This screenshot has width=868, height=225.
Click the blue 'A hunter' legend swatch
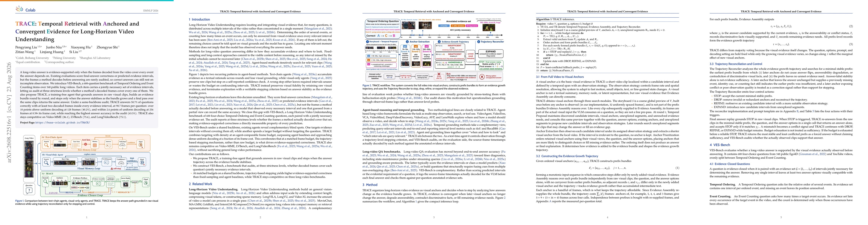tap(444, 26)
